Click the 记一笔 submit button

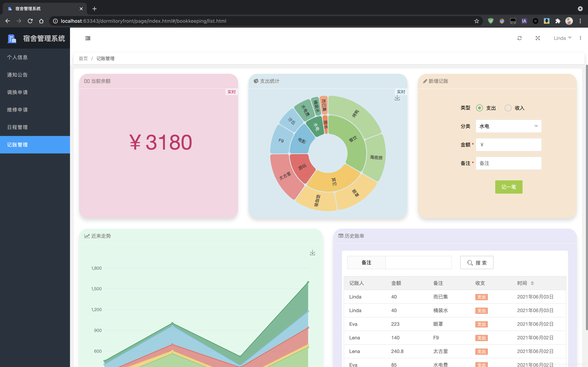click(509, 187)
